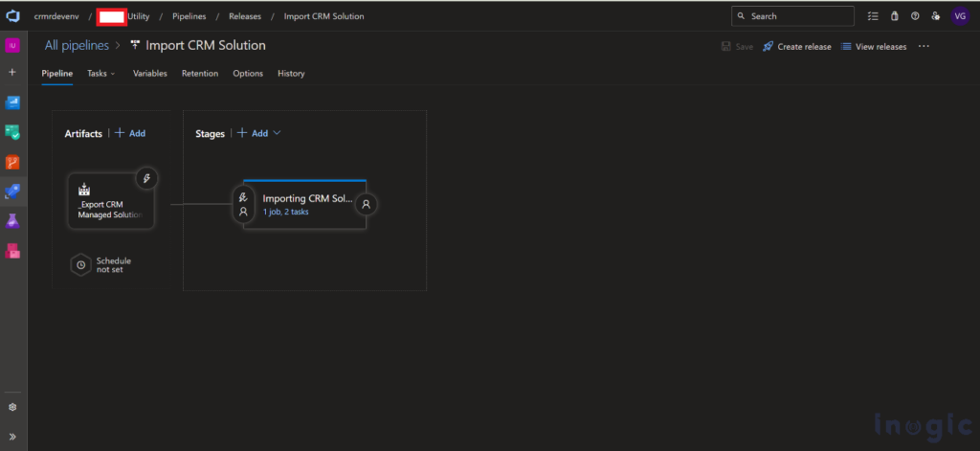This screenshot has height=451, width=980.
Task: Expand the sidebar with the double chevron
Action: [12, 437]
